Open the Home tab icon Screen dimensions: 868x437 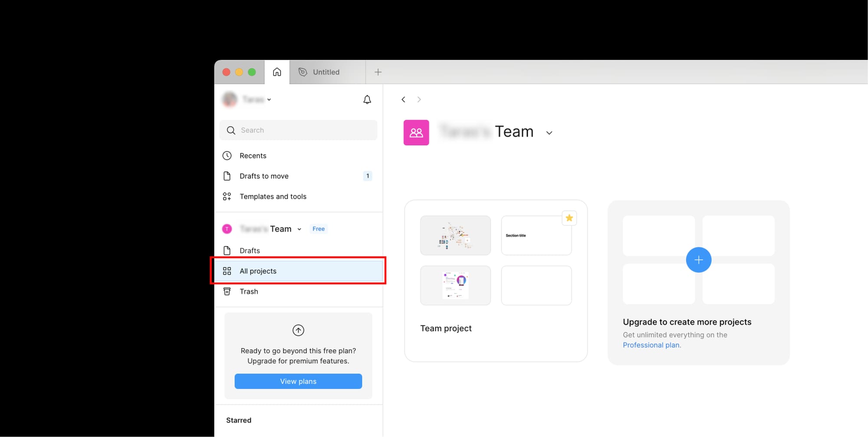[x=277, y=72]
